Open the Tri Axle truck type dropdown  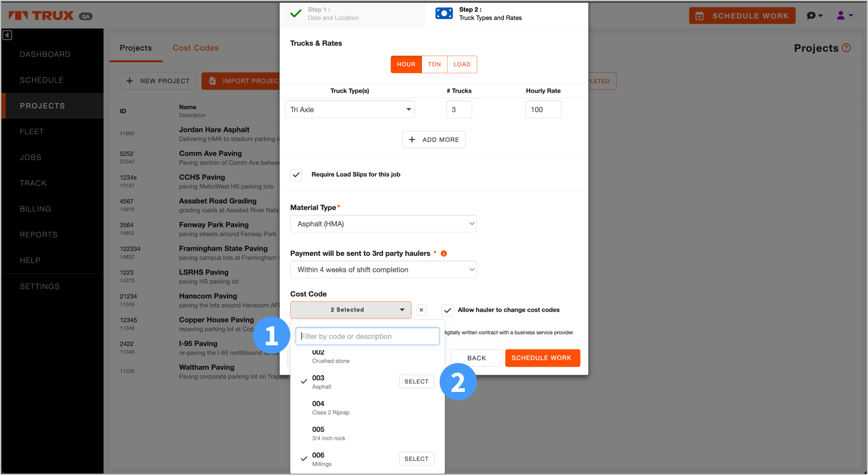(x=350, y=110)
